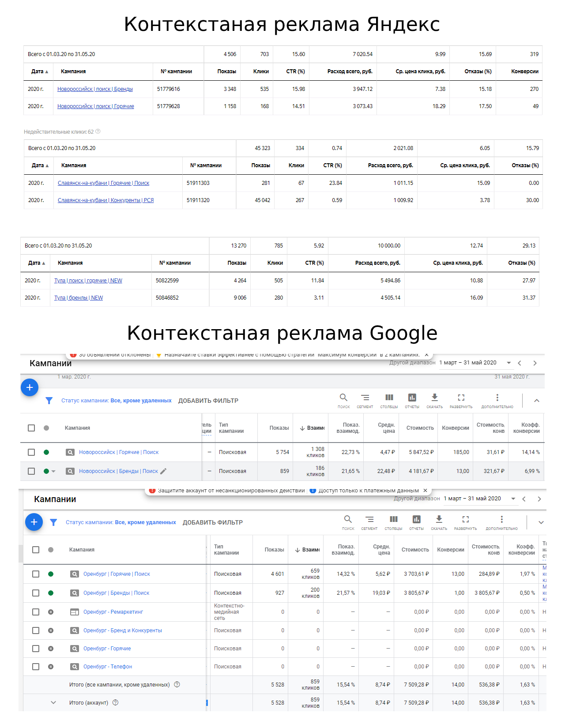Close the Защитите аккаунт notification
The width and height of the screenshot is (565, 728).
click(425, 491)
